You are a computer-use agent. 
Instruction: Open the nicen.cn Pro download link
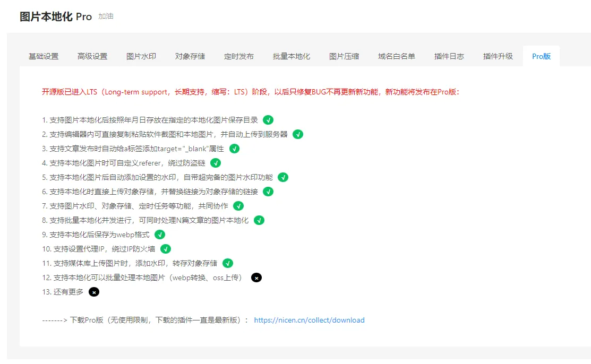(309, 320)
